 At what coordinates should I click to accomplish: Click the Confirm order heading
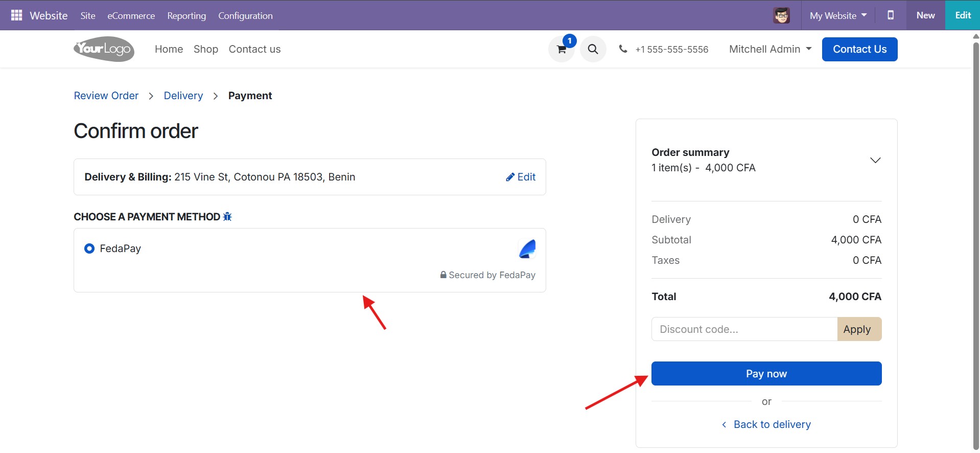click(136, 131)
